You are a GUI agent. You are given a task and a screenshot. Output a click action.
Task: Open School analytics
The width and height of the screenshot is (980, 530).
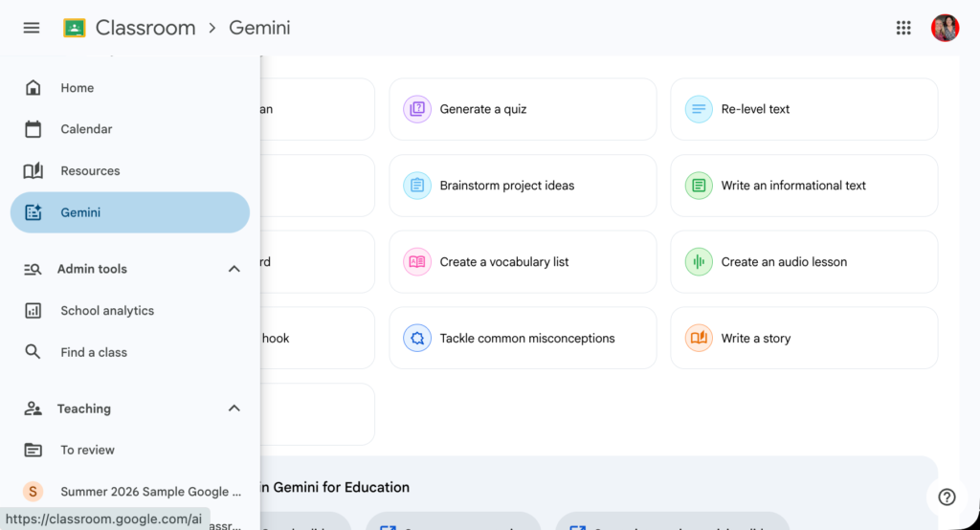pos(130,311)
